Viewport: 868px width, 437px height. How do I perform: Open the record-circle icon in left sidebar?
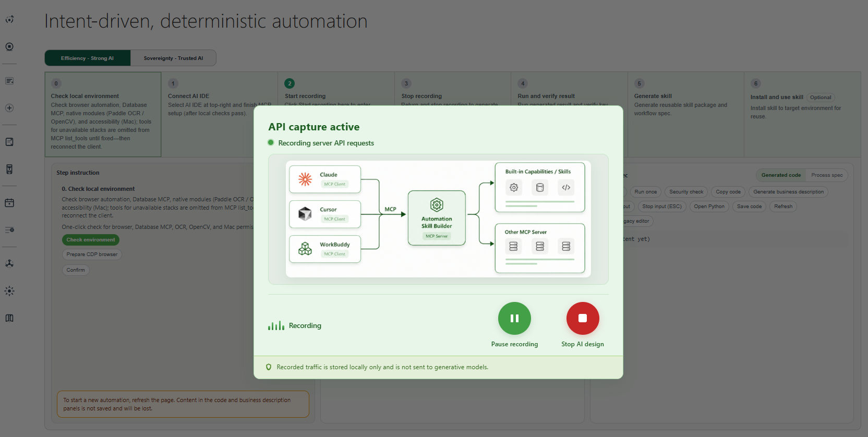click(9, 46)
